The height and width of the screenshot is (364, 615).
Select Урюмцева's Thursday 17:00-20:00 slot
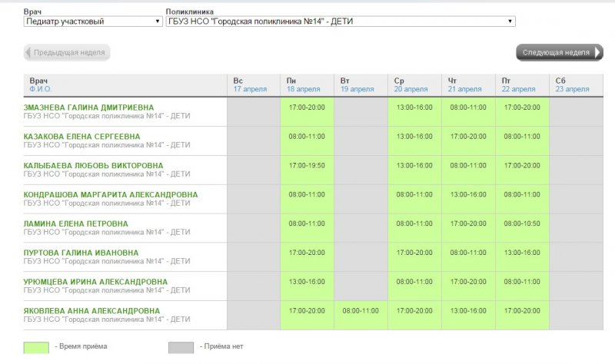coord(468,286)
